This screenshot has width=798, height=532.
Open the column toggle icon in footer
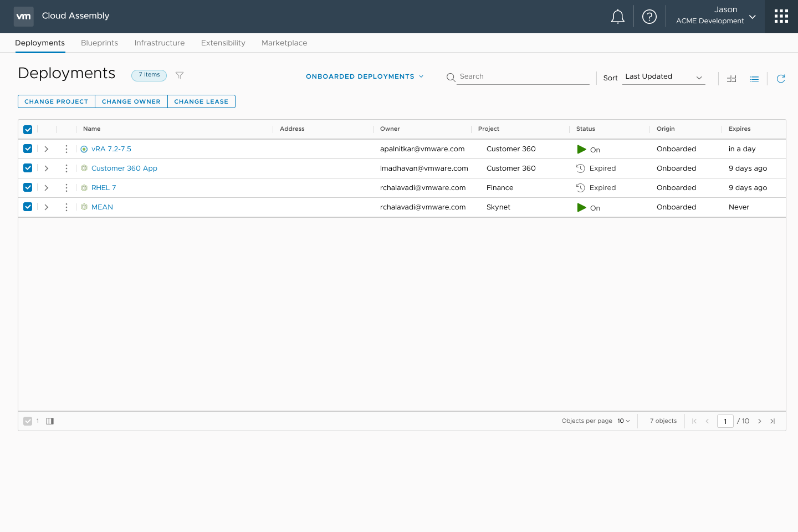click(x=50, y=421)
